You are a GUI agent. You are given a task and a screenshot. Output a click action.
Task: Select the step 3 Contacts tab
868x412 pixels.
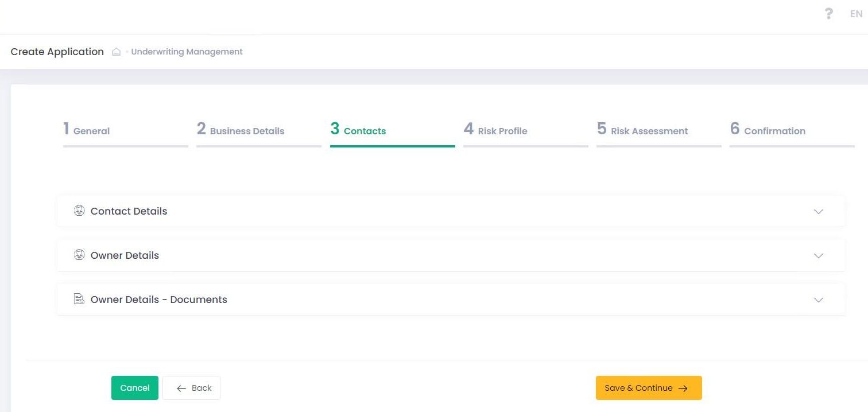click(x=358, y=130)
